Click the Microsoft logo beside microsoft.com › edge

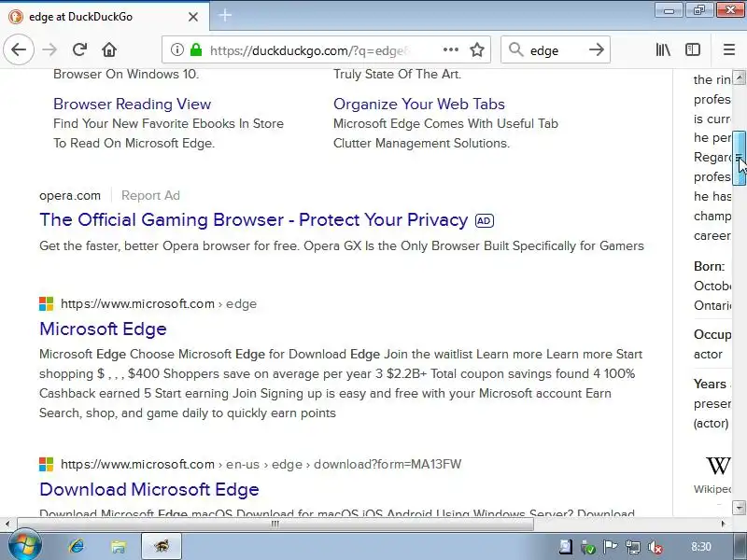pos(46,304)
